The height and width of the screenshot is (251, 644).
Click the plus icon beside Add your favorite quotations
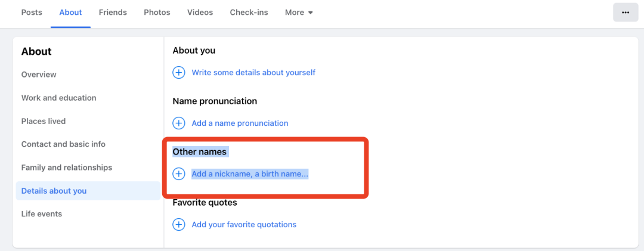[179, 225]
